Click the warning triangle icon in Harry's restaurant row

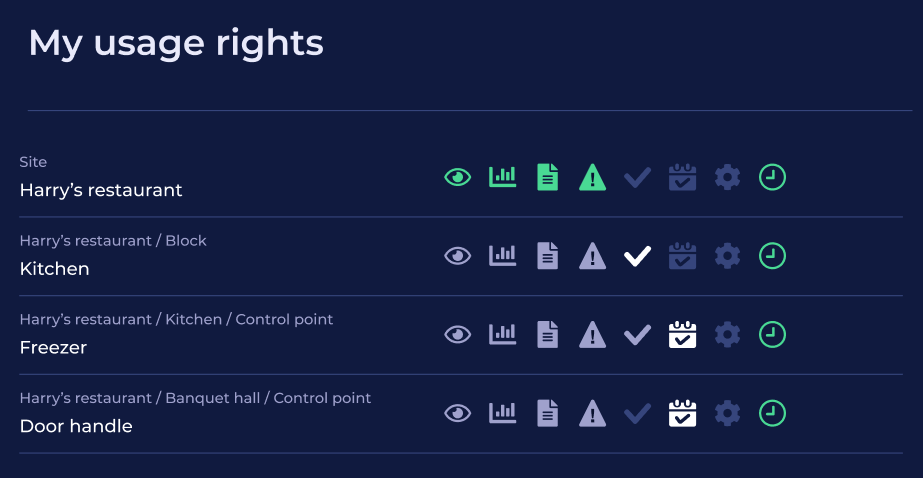pyautogui.click(x=593, y=178)
